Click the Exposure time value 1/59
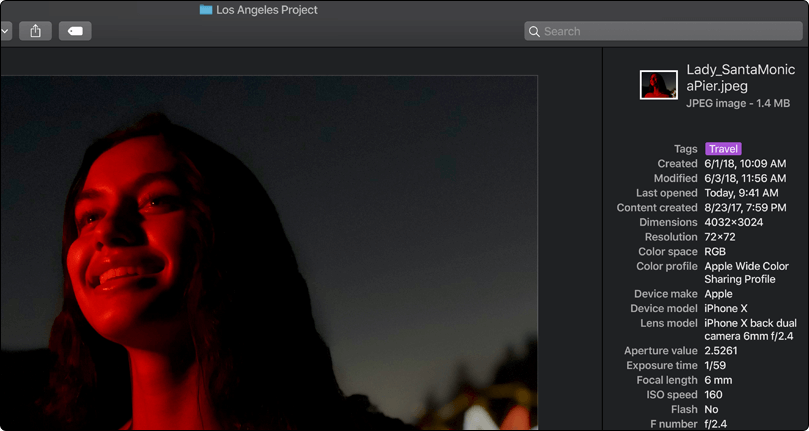 (x=715, y=365)
